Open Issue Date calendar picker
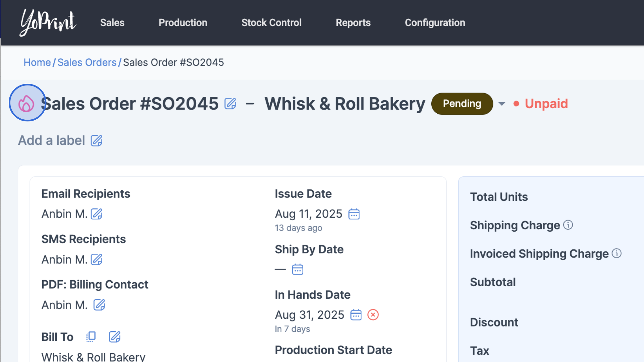 point(354,214)
